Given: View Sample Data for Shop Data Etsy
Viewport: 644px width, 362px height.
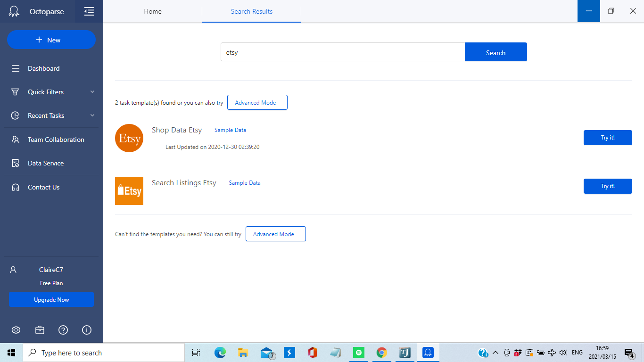Looking at the screenshot, I should tap(230, 130).
